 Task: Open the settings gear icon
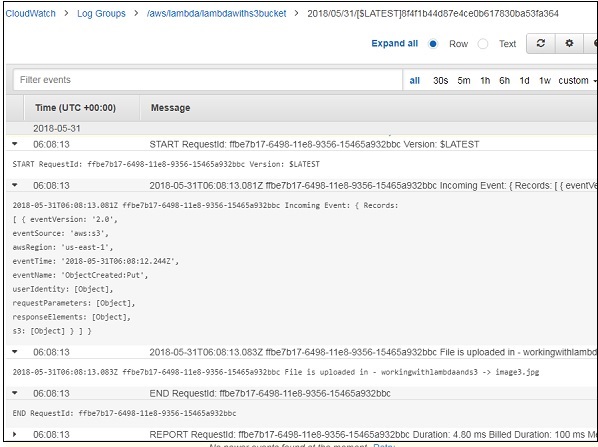(x=569, y=43)
